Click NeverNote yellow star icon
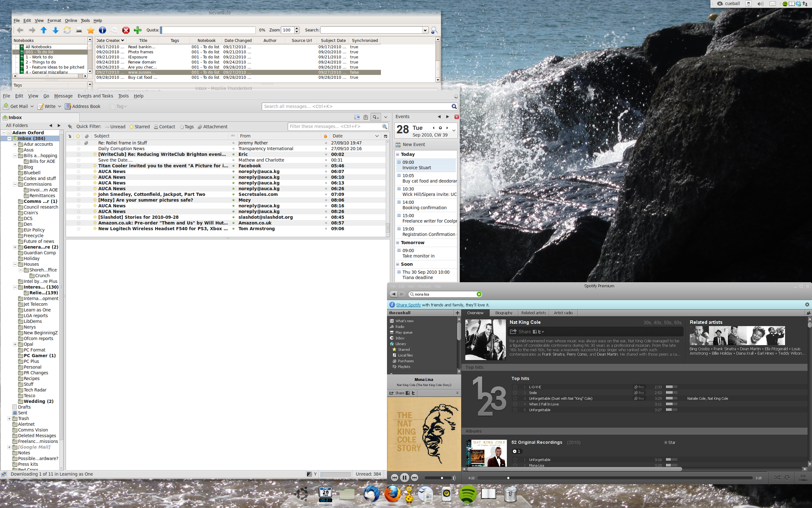The height and width of the screenshot is (508, 812). [x=91, y=30]
